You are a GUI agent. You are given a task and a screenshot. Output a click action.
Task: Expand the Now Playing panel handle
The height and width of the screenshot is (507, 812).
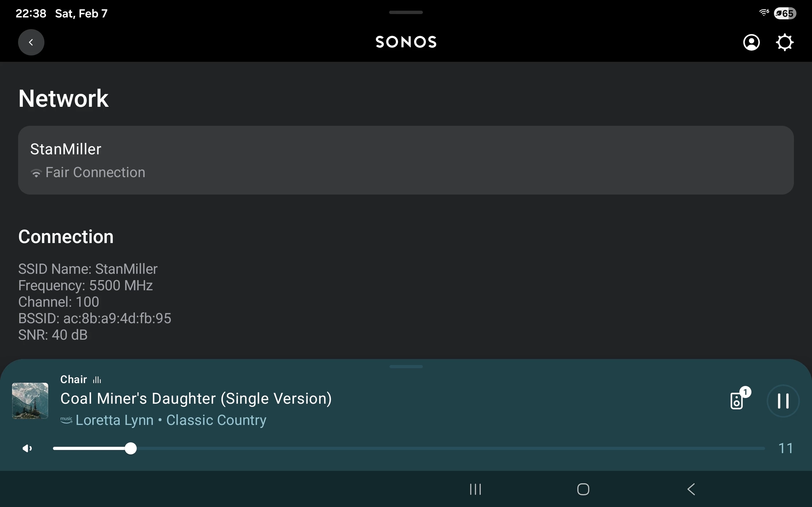(x=406, y=367)
